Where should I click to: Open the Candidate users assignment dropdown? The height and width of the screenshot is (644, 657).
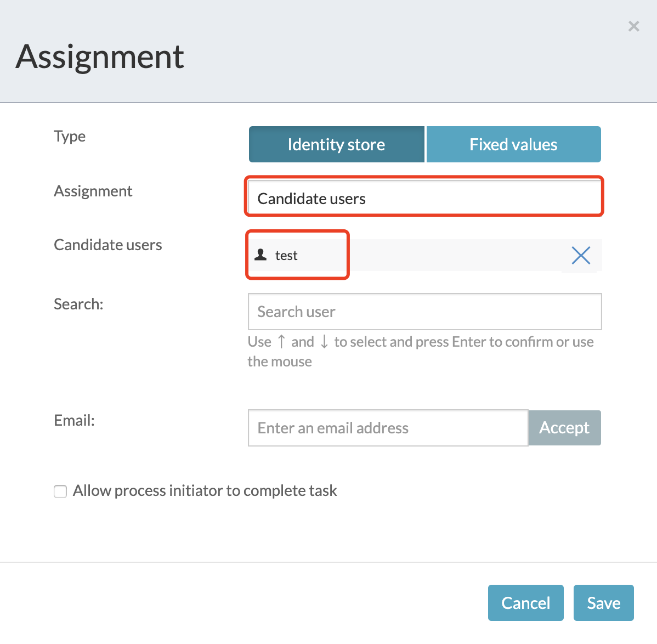(x=424, y=198)
